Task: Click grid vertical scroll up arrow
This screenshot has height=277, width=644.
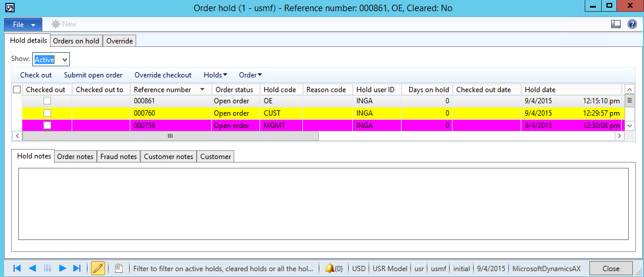Action: coord(629,89)
